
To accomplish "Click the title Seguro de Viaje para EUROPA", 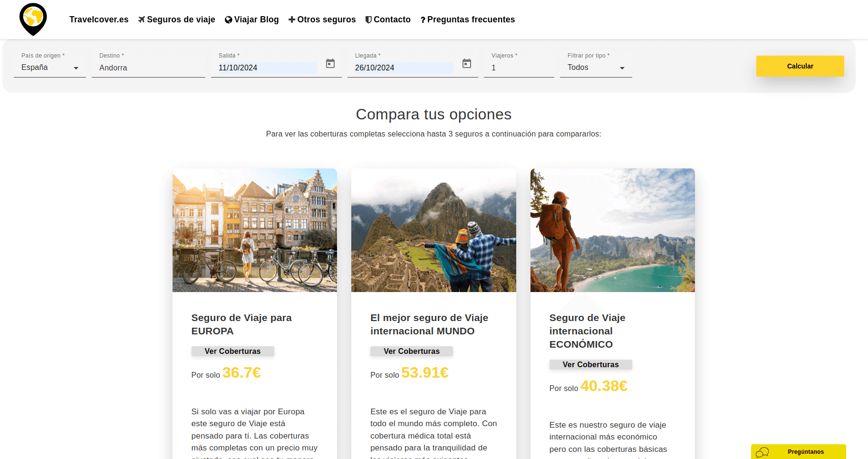I will (241, 324).
